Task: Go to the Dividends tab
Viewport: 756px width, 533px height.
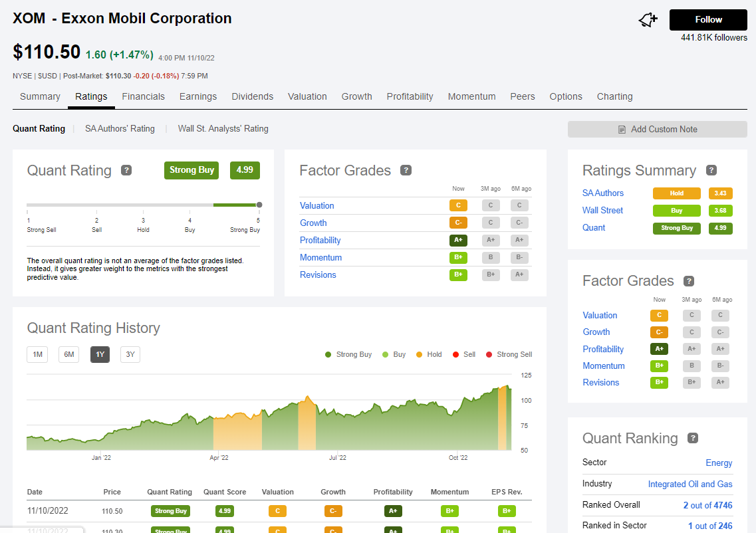Action: point(252,96)
